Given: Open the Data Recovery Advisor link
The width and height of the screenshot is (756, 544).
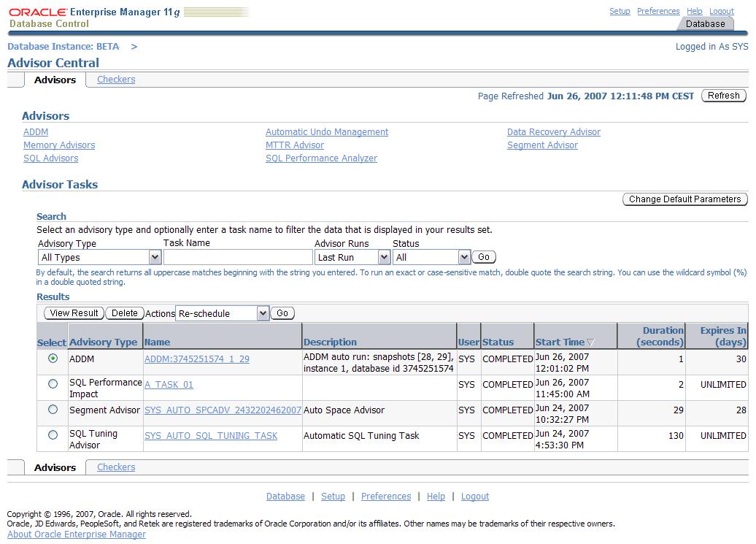Looking at the screenshot, I should coord(553,132).
